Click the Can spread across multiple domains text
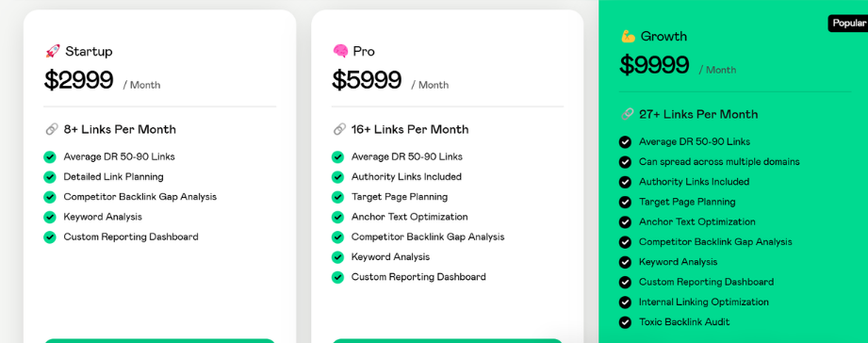 (719, 161)
